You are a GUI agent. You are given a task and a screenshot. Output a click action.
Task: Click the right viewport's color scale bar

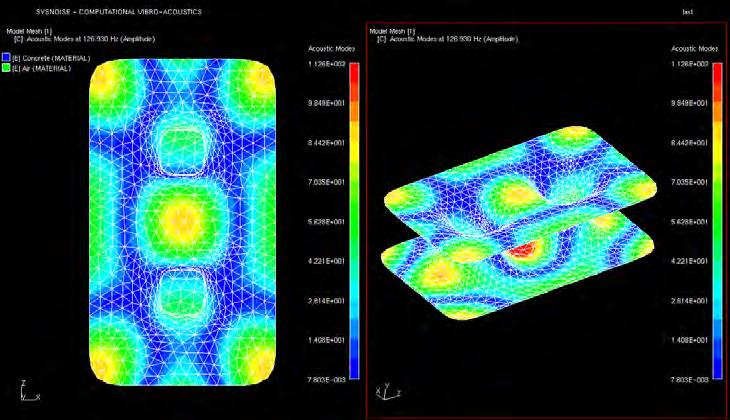click(x=717, y=221)
